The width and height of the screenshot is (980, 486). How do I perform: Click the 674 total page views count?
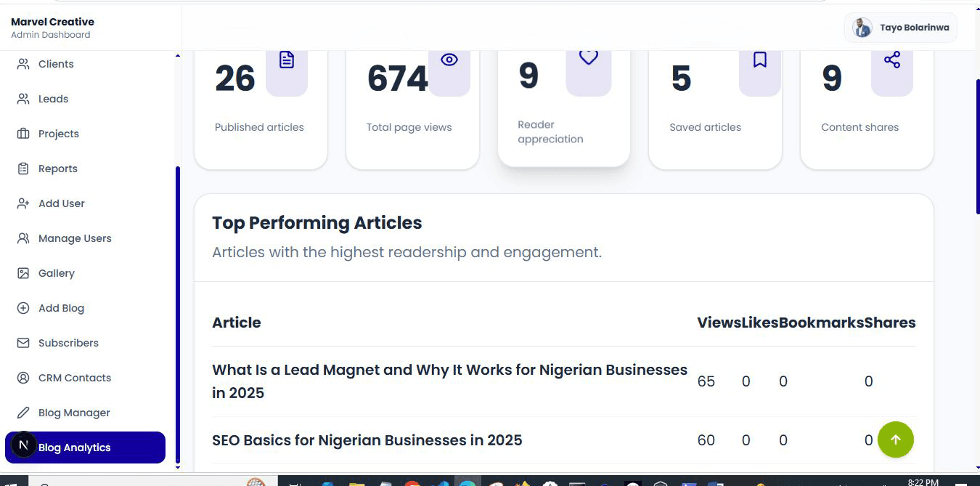tap(398, 78)
